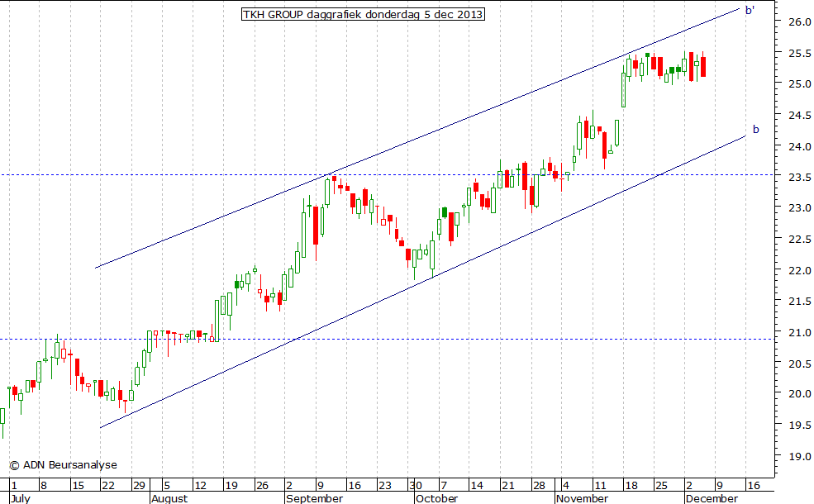Select the date label '15' on the time axis
This screenshot has height=504, width=814.
pyautogui.click(x=78, y=486)
